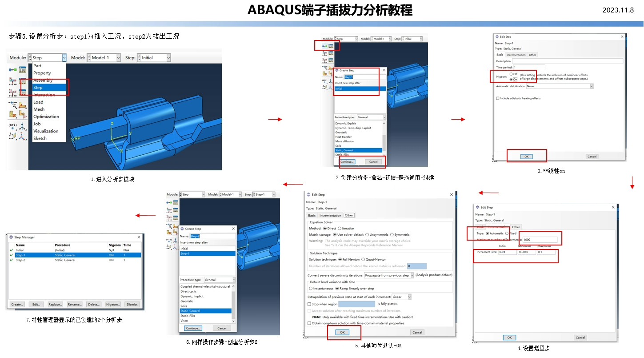Click Create History Output icon, first screenshot
Viewport: 644px width, 358px height.
(12, 93)
